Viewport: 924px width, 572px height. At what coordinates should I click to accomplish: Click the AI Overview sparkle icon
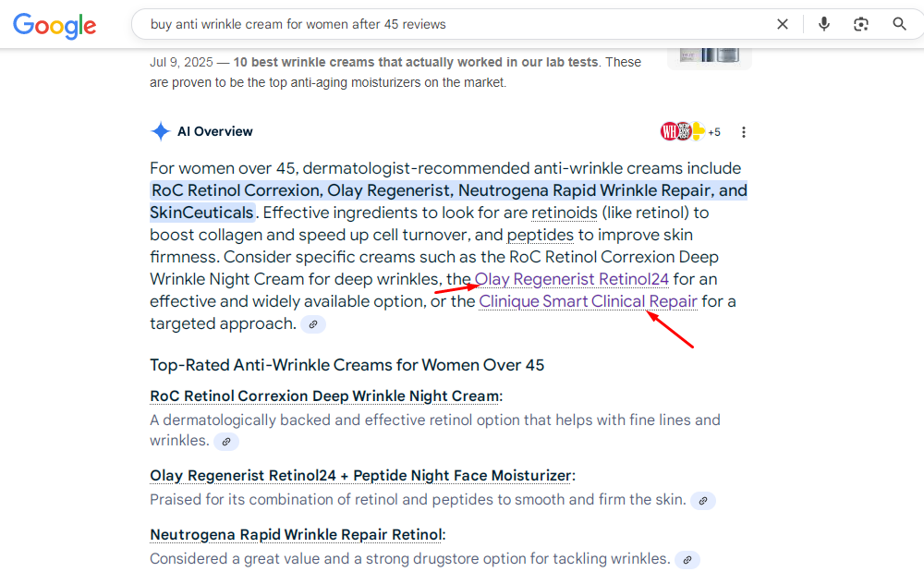point(160,131)
